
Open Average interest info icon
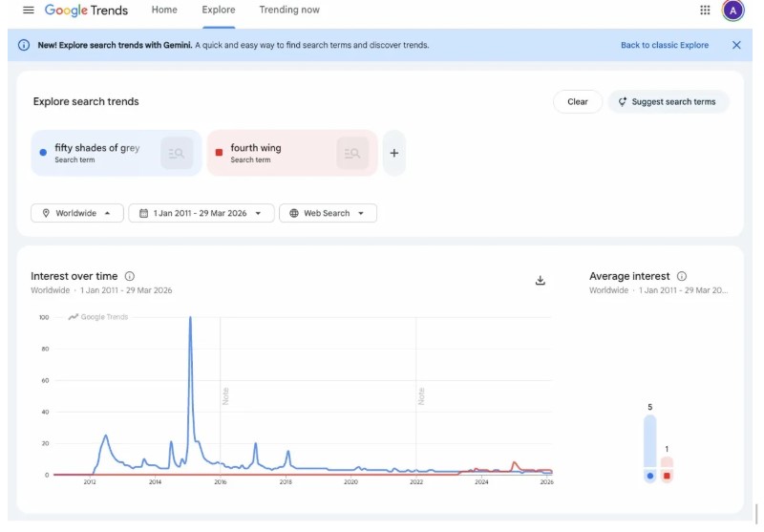[x=682, y=276]
